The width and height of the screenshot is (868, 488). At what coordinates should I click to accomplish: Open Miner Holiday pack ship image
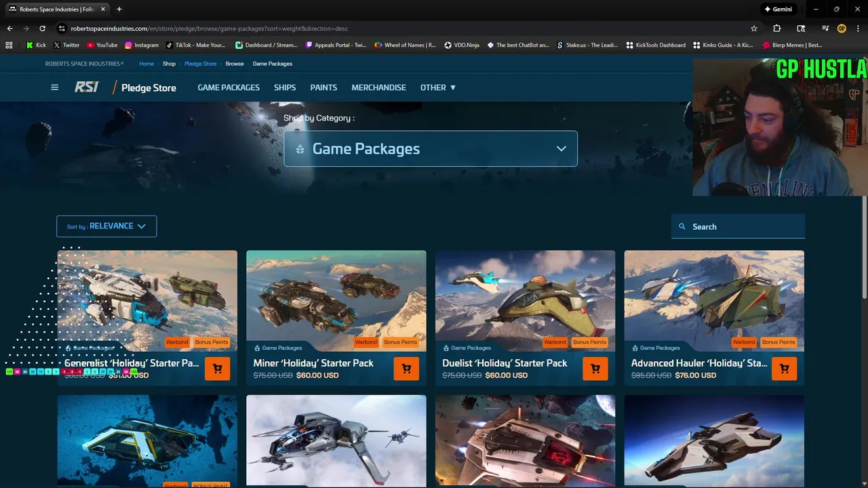tap(336, 300)
